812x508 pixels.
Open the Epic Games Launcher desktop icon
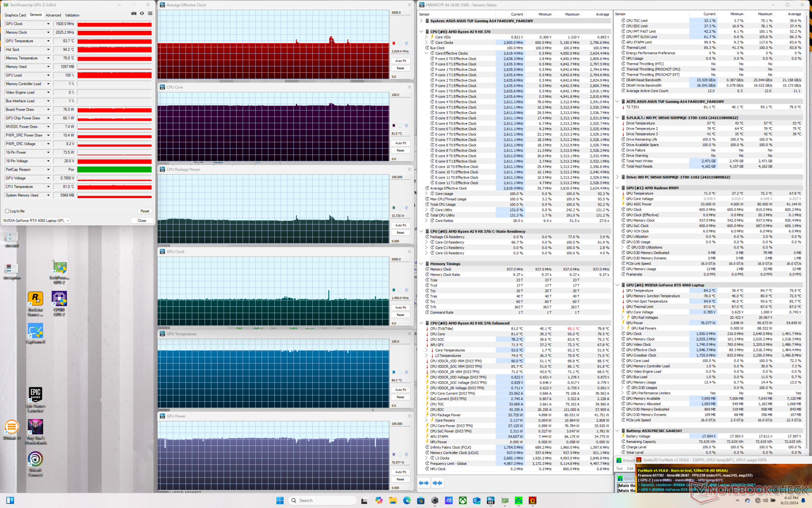click(x=36, y=400)
